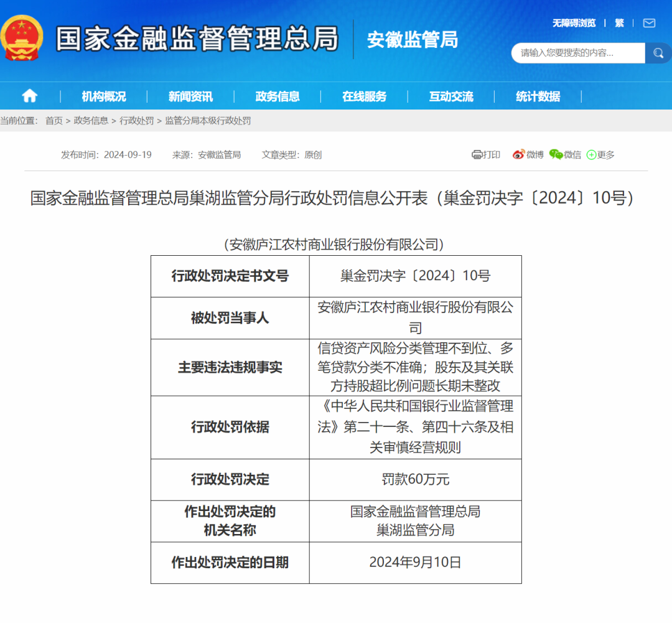The width and height of the screenshot is (672, 623).
Task: Click 被处罚当事人 table cell
Action: click(230, 318)
